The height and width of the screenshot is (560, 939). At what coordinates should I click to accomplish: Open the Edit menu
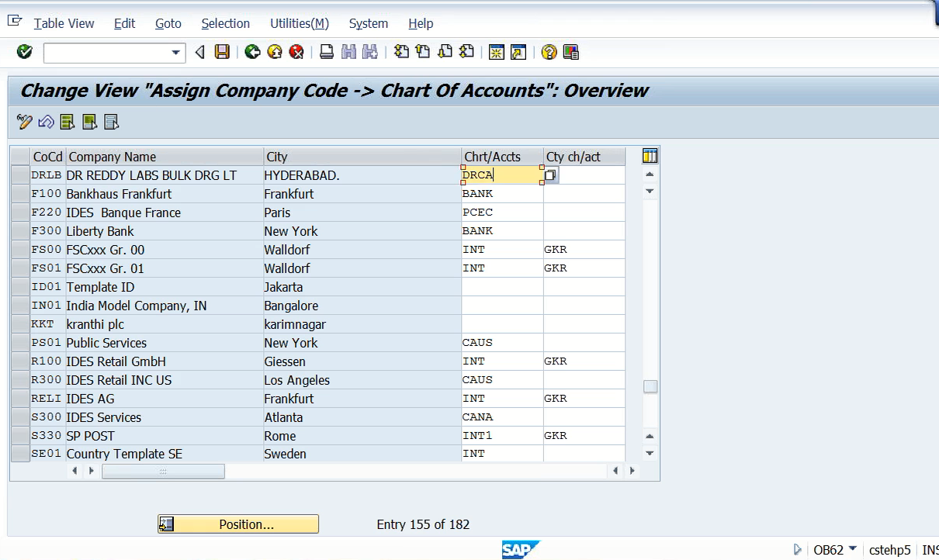coord(125,23)
